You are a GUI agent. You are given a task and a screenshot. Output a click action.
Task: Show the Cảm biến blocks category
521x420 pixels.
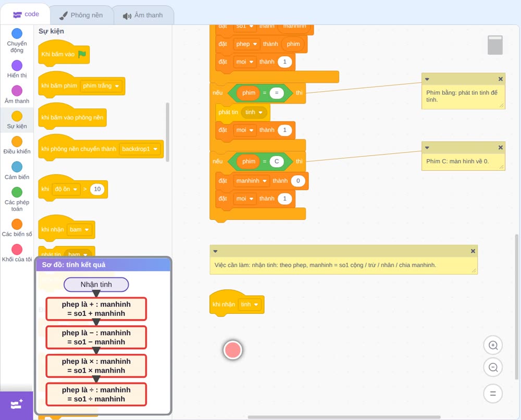(x=17, y=171)
